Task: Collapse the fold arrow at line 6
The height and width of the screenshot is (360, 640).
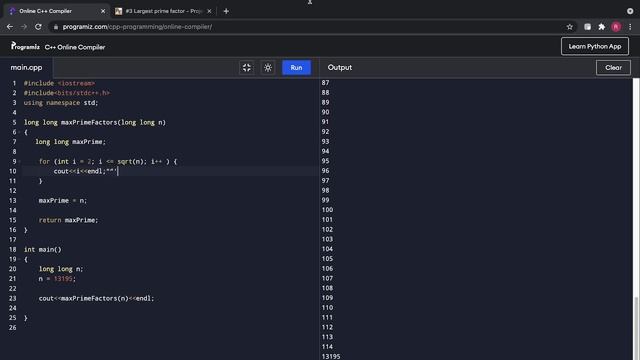Action: point(19,132)
